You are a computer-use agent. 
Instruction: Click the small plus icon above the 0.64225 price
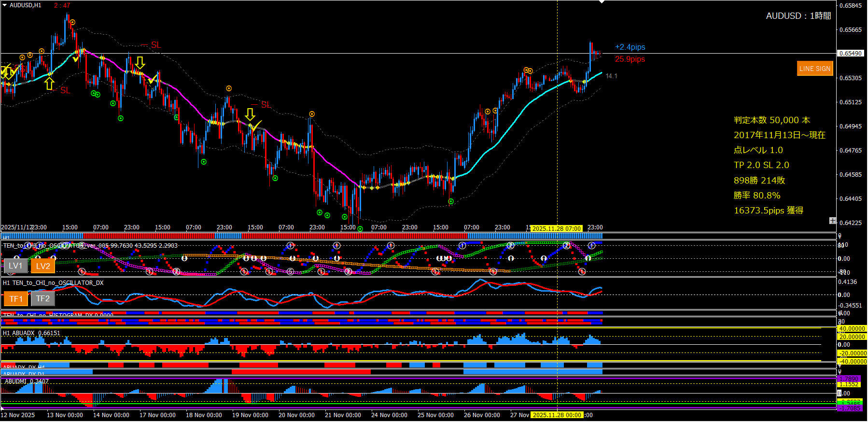coord(833,221)
